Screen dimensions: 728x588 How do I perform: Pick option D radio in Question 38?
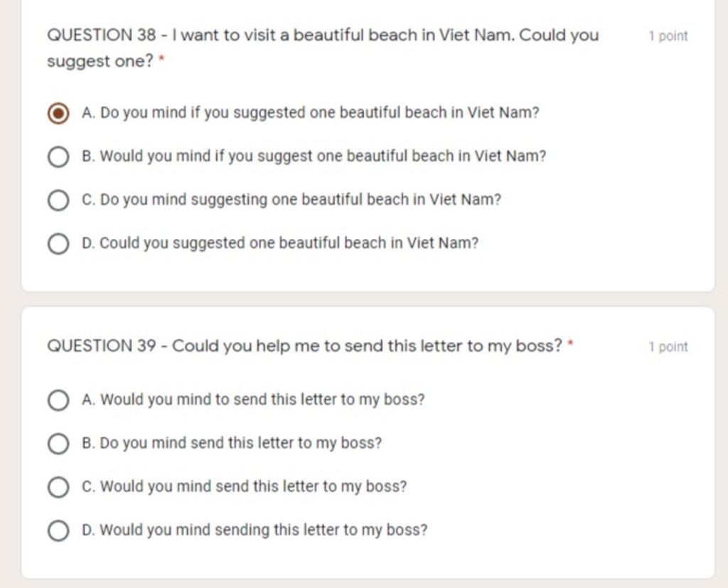pyautogui.click(x=58, y=243)
